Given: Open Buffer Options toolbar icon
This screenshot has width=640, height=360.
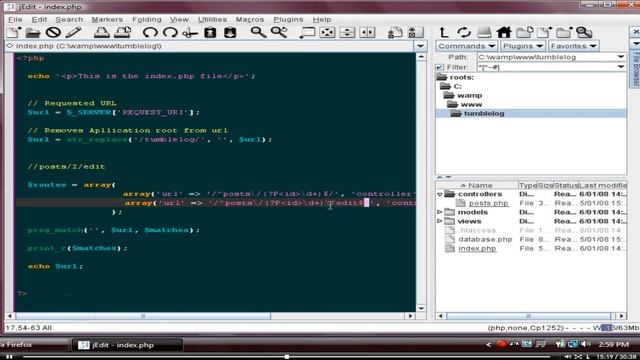Looking at the screenshot, I should [x=395, y=32].
